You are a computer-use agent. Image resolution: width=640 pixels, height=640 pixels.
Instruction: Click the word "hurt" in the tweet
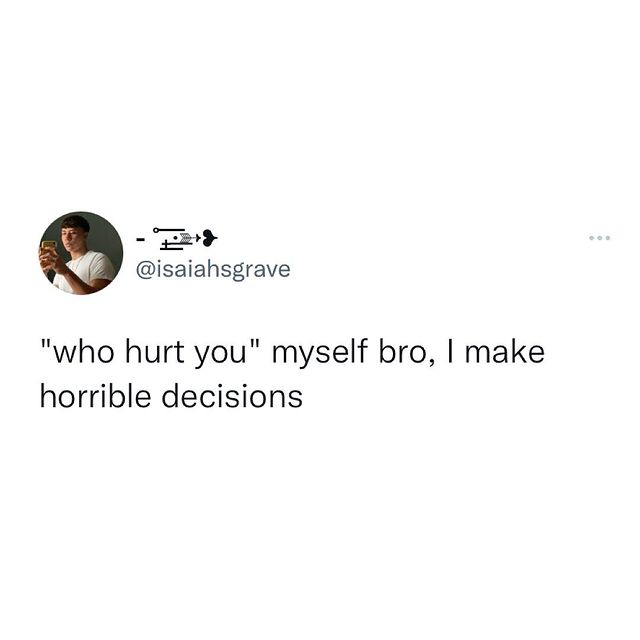point(155,352)
